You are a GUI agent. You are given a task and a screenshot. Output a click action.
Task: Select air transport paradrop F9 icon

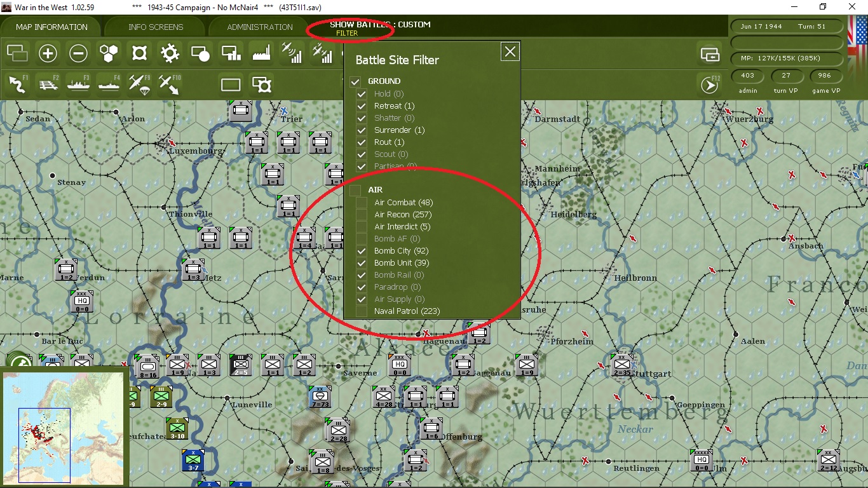[x=139, y=84]
